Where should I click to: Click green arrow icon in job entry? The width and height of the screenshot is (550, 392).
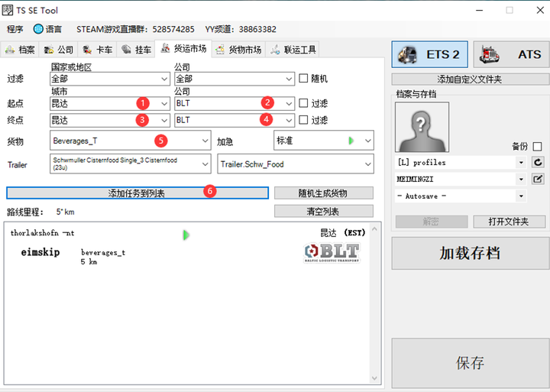pos(186,235)
